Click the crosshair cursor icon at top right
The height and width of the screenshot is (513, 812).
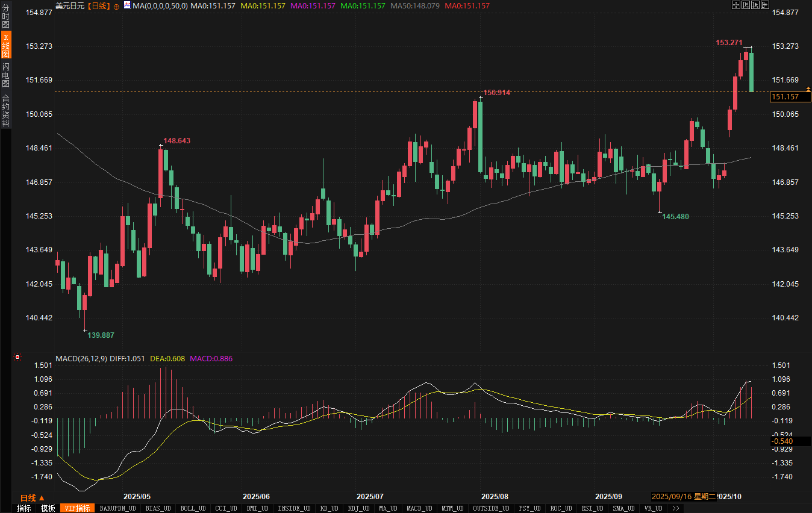[x=735, y=5]
